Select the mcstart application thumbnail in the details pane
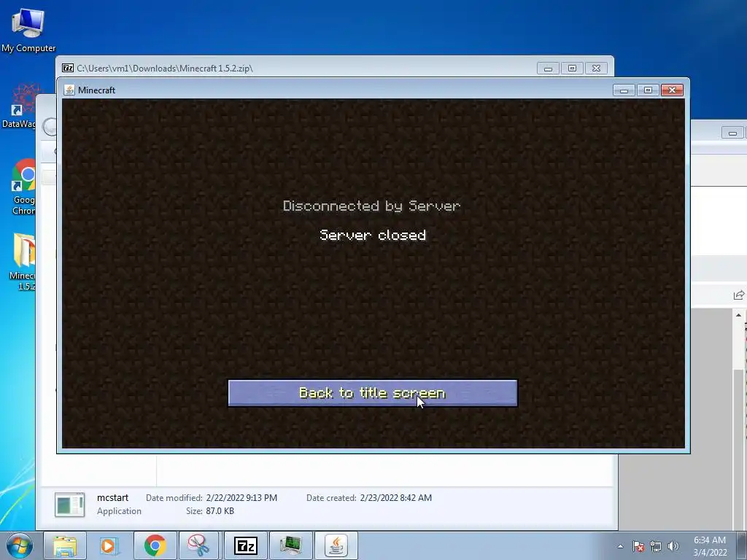 click(69, 505)
